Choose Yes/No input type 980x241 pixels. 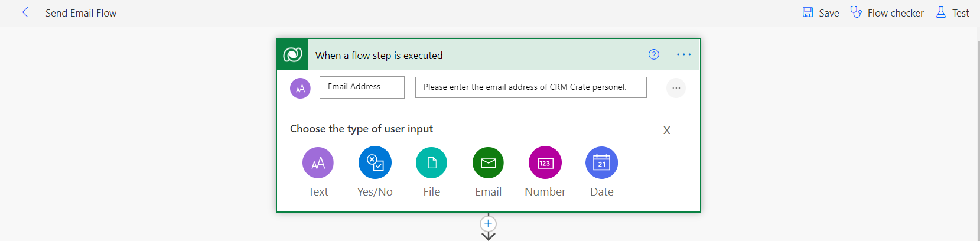(375, 163)
